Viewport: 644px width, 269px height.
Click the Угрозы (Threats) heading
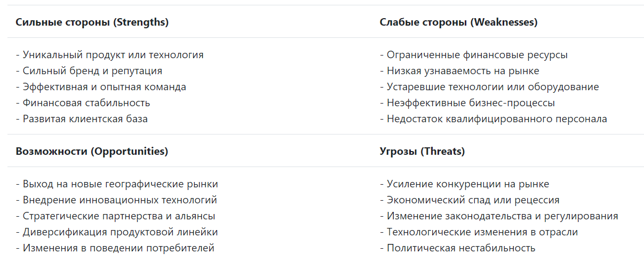(x=422, y=151)
